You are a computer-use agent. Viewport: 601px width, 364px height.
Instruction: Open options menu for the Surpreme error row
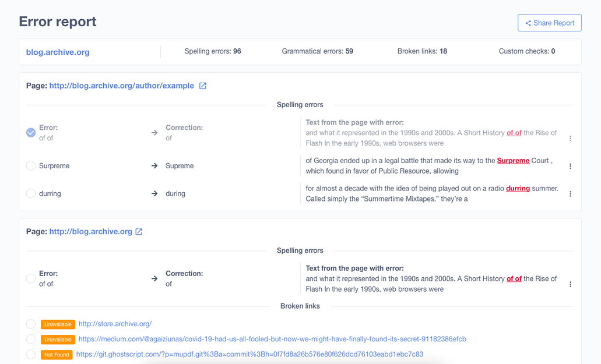[570, 165]
